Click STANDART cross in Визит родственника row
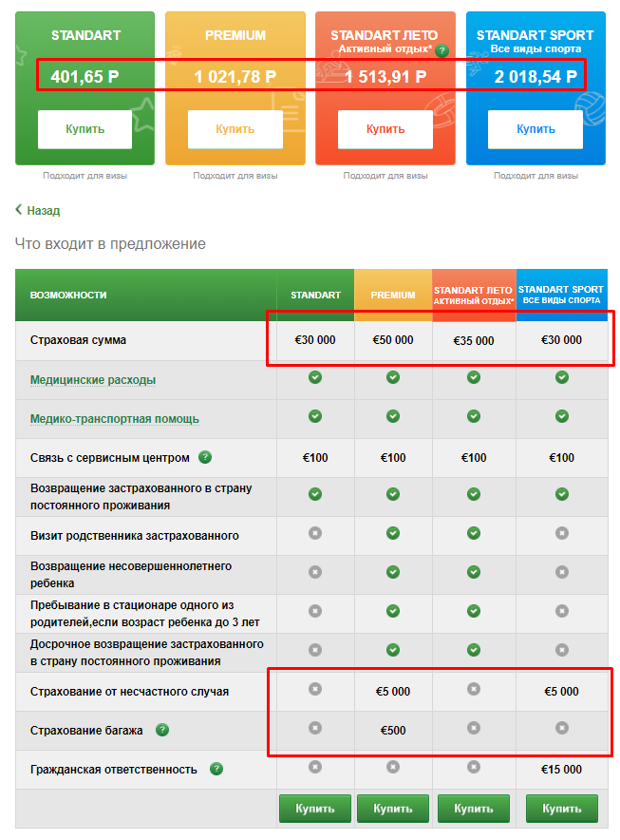The height and width of the screenshot is (840, 620). [x=315, y=533]
